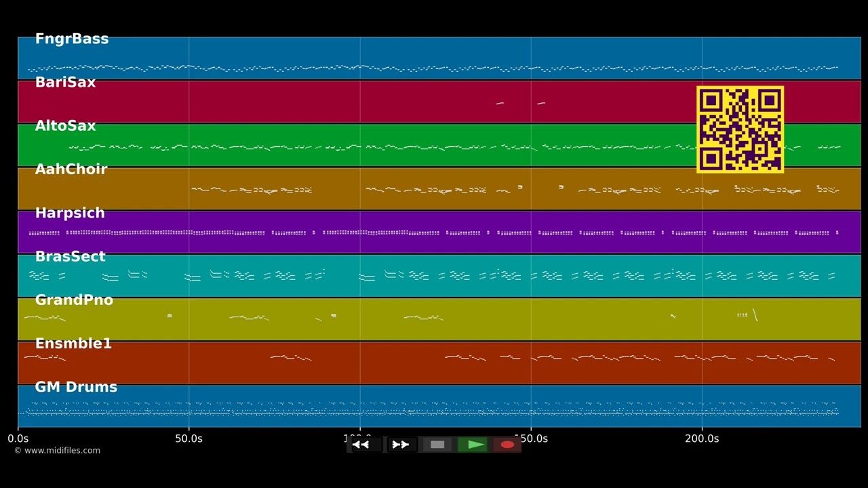
Task: Select the BariSax track label
Action: (x=65, y=83)
